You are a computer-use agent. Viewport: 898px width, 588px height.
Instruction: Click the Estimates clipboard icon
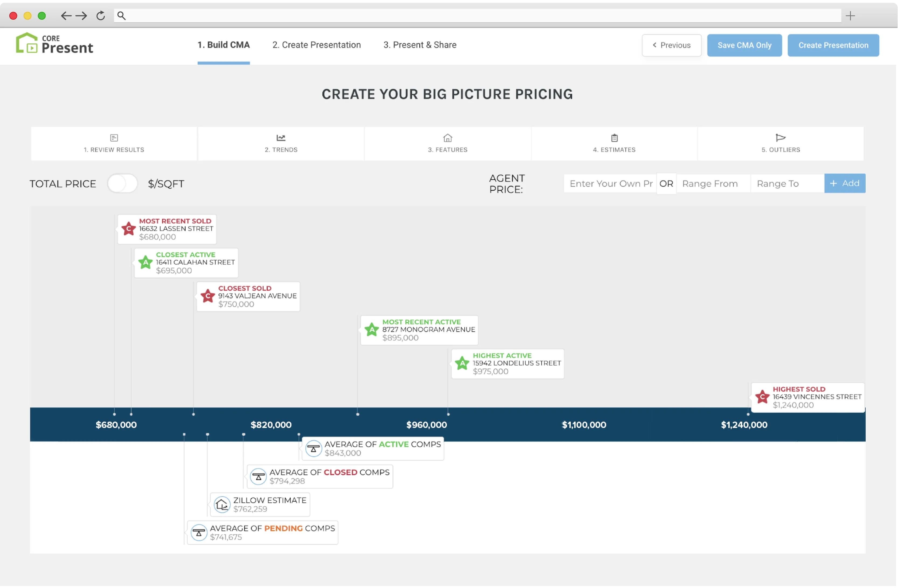(614, 138)
